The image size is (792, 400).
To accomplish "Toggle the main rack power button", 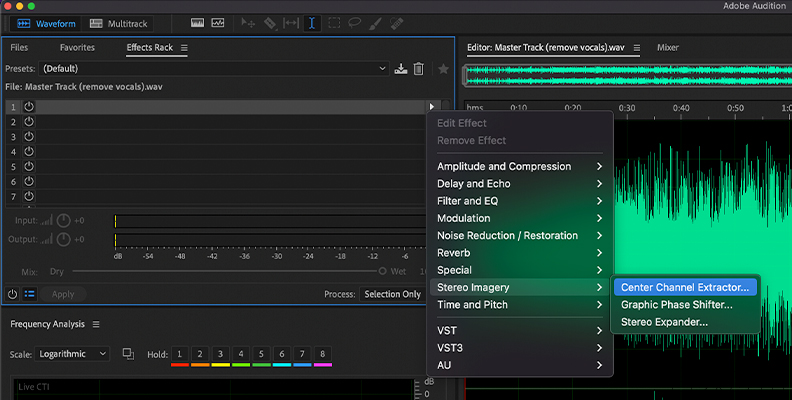I will [x=13, y=294].
